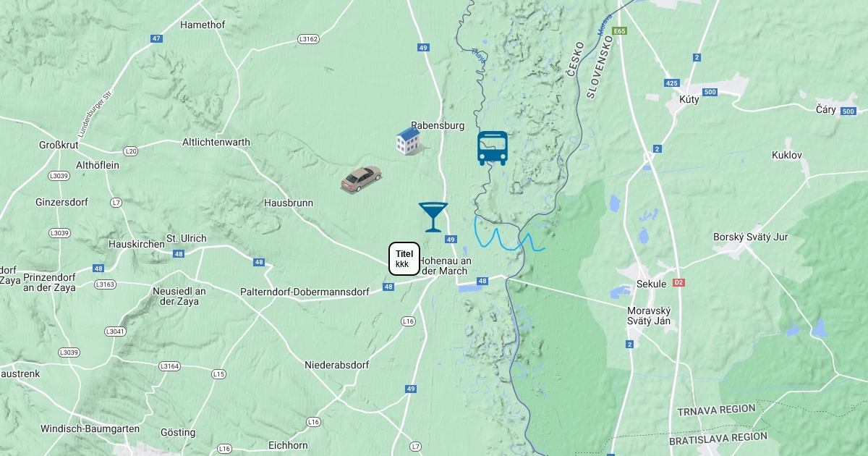Open the office building marker
The width and height of the screenshot is (868, 456).
[410, 140]
